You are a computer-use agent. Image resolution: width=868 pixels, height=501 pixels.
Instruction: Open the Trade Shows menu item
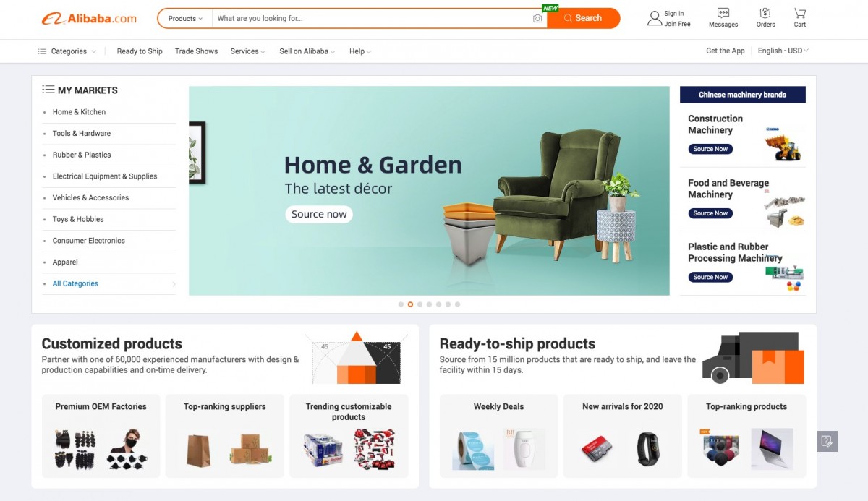point(196,51)
